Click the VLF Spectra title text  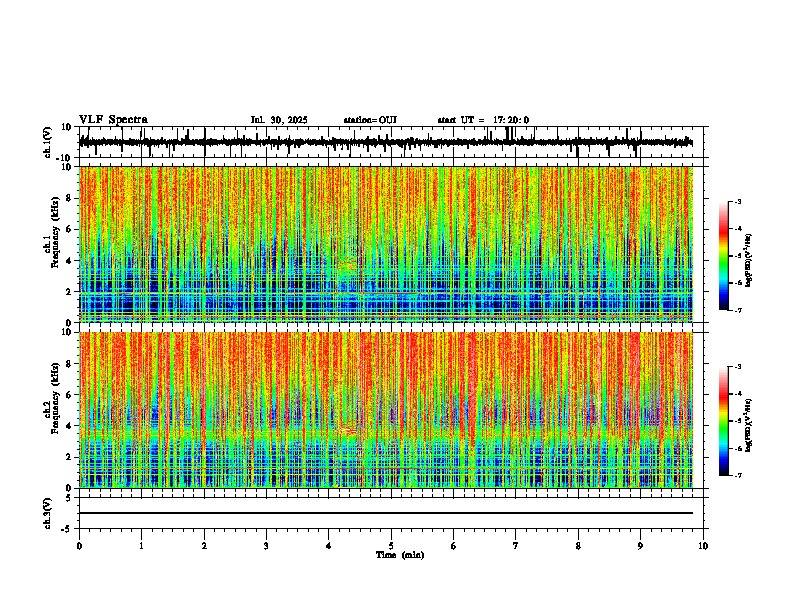pos(113,120)
